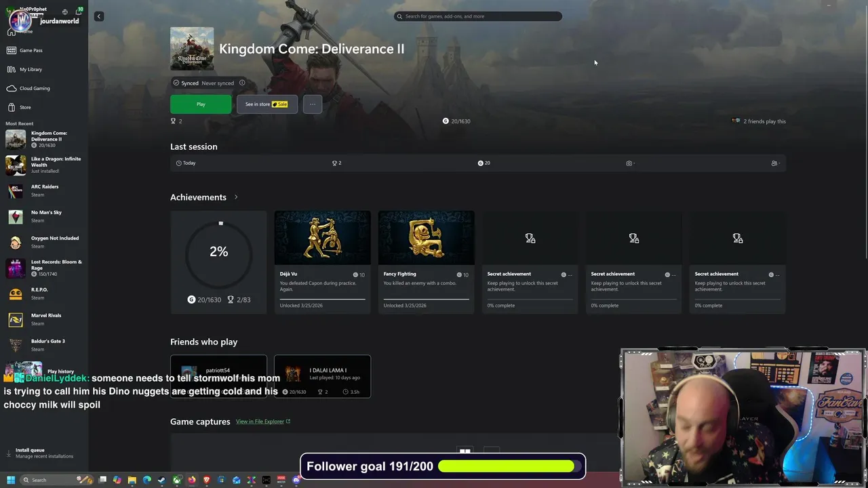The height and width of the screenshot is (488, 868).
Task: Click the Kingdom Come: Deliverance II cover art
Action: coord(192,49)
